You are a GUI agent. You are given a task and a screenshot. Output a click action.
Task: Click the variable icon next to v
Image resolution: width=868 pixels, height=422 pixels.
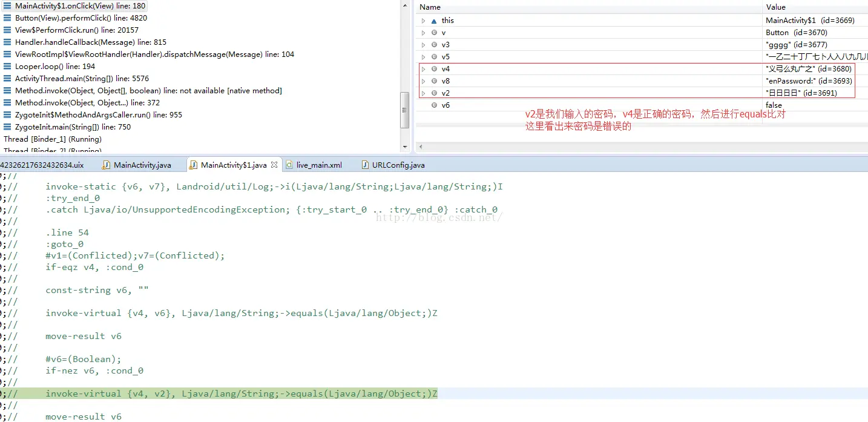(x=434, y=33)
